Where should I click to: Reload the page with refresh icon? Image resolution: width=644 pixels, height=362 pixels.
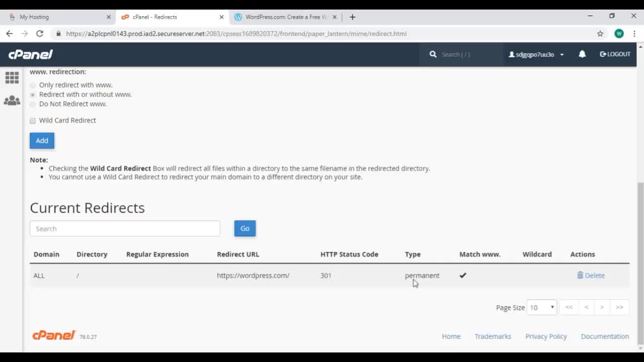[x=40, y=34]
